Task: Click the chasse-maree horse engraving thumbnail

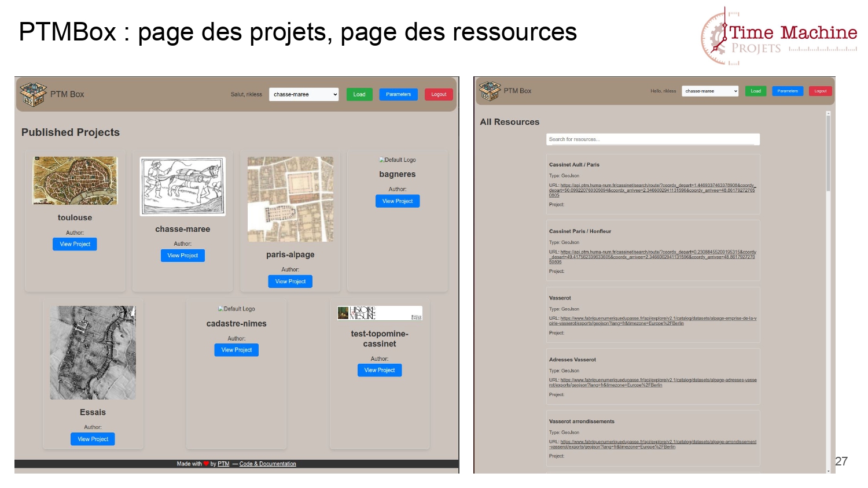Action: [183, 186]
